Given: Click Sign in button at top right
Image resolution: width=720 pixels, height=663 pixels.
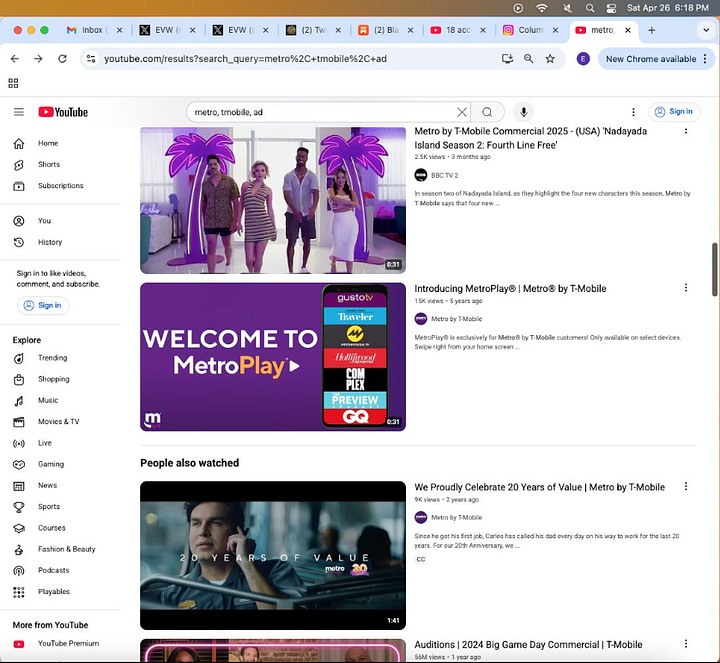Looking at the screenshot, I should click(675, 112).
